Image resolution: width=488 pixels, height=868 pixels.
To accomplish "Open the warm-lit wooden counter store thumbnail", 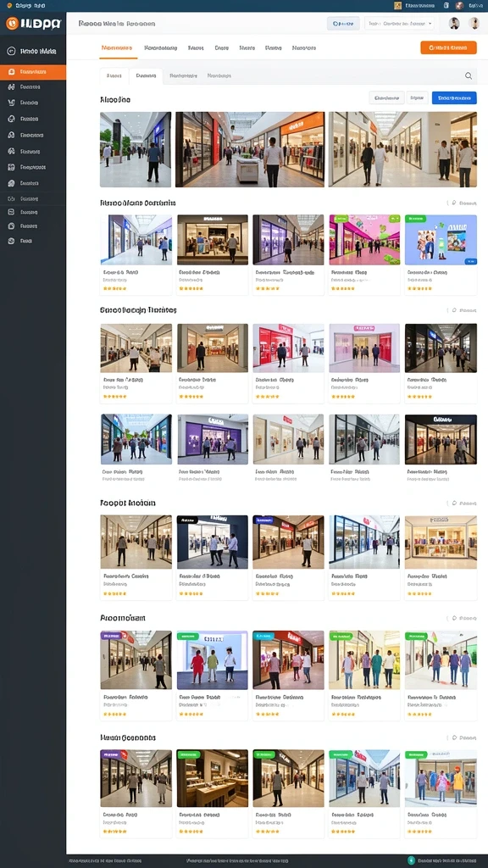I will point(213,778).
